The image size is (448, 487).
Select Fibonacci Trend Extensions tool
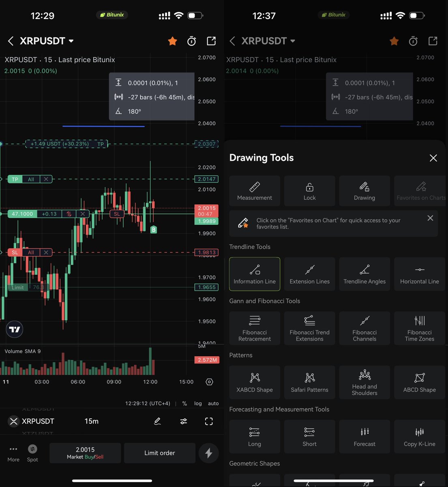[310, 328]
